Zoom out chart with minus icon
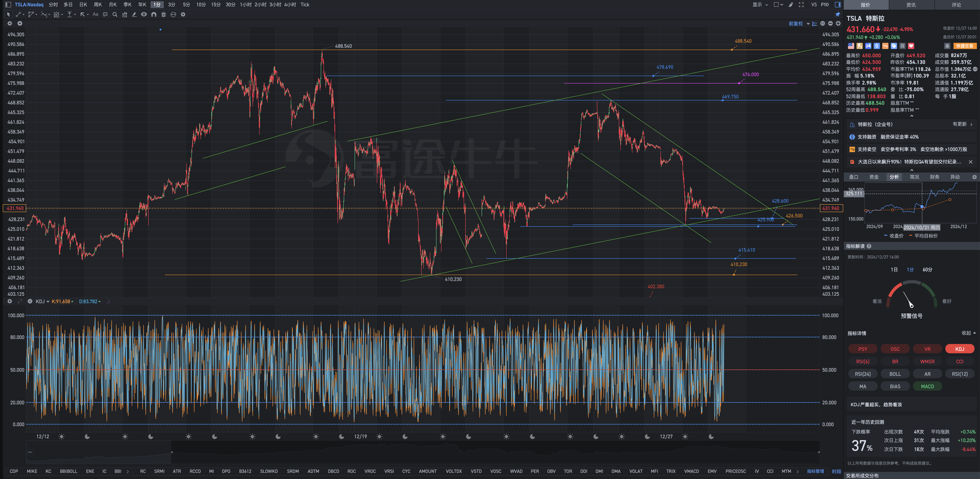 click(830, 24)
